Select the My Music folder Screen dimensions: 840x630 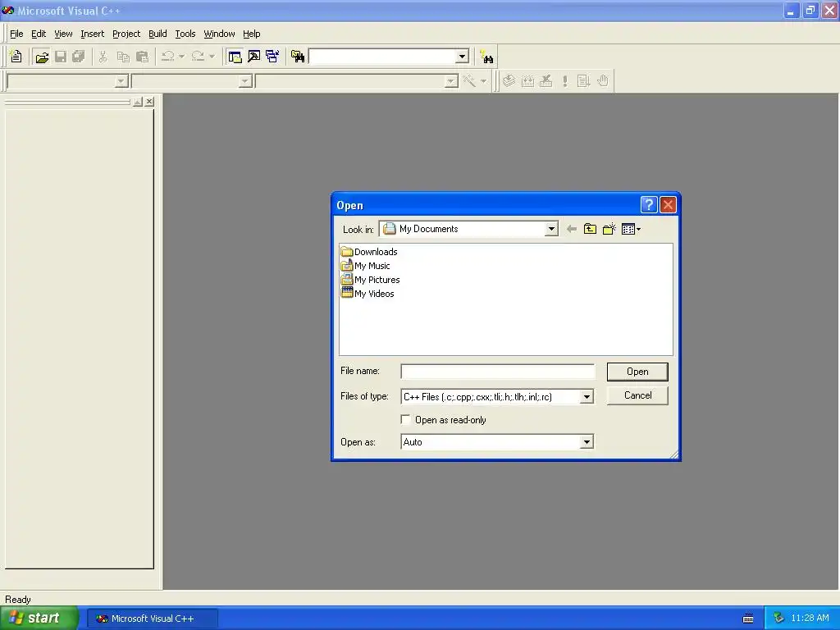[x=365, y=266]
